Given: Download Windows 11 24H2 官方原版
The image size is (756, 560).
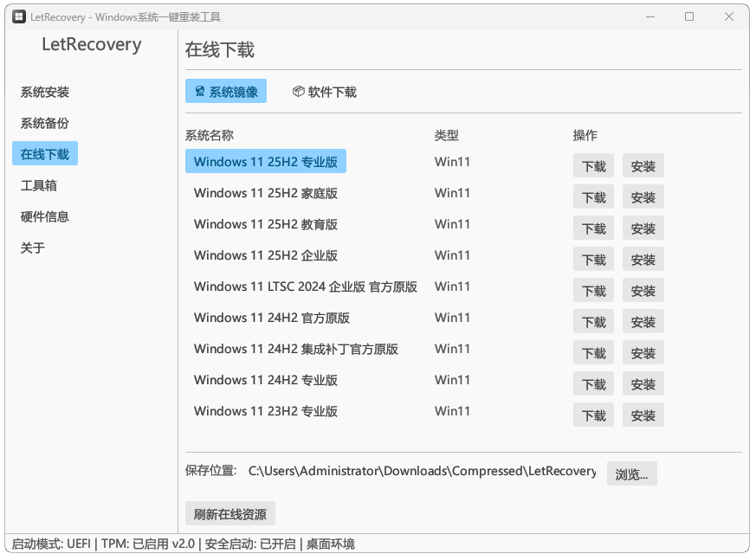Looking at the screenshot, I should tap(593, 322).
